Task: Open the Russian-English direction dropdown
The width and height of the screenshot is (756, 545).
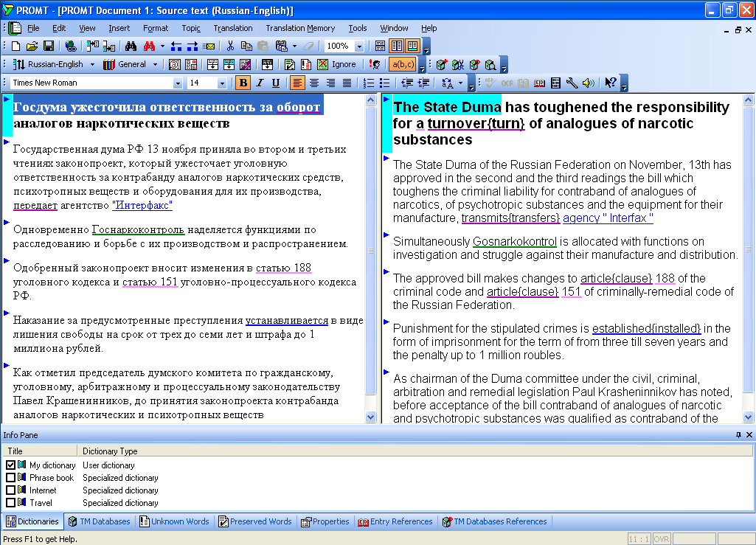Action: coord(92,65)
